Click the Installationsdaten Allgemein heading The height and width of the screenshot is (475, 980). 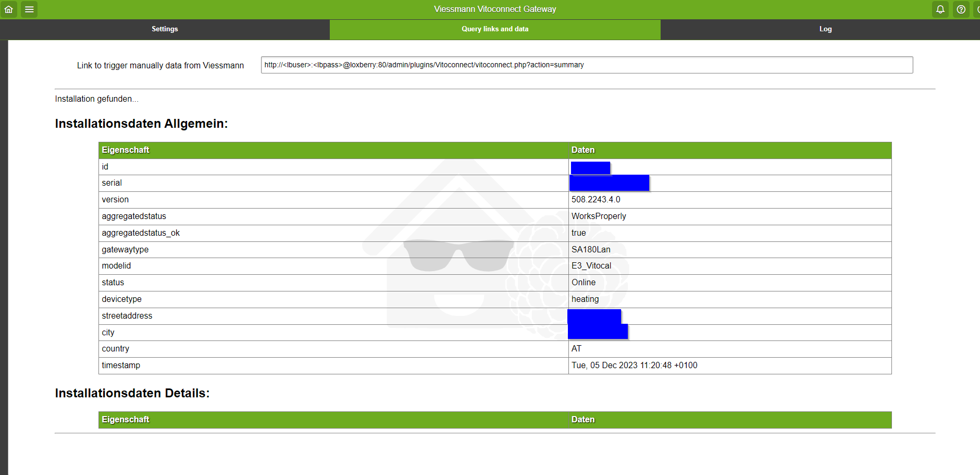(141, 124)
